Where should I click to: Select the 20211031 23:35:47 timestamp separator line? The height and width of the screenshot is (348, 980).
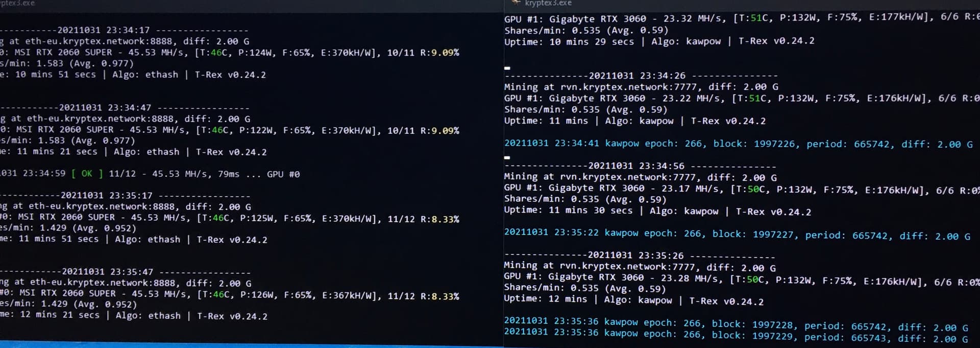[x=126, y=272]
